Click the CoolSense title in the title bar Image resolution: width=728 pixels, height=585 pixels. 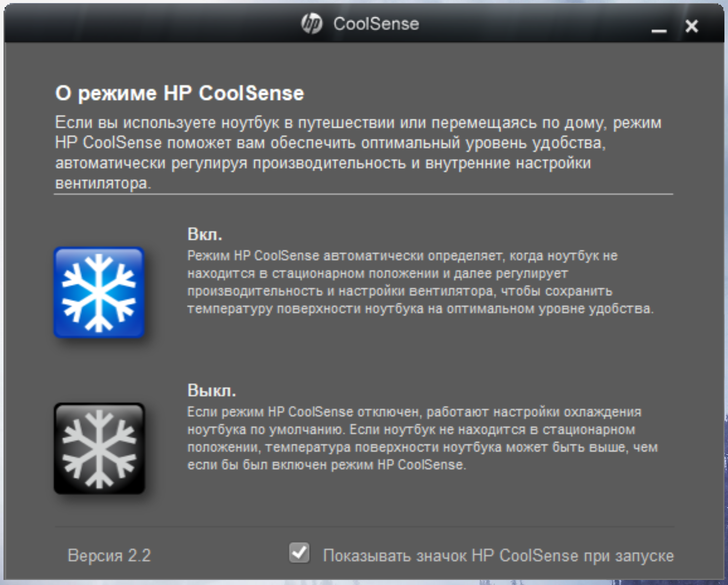coord(376,24)
